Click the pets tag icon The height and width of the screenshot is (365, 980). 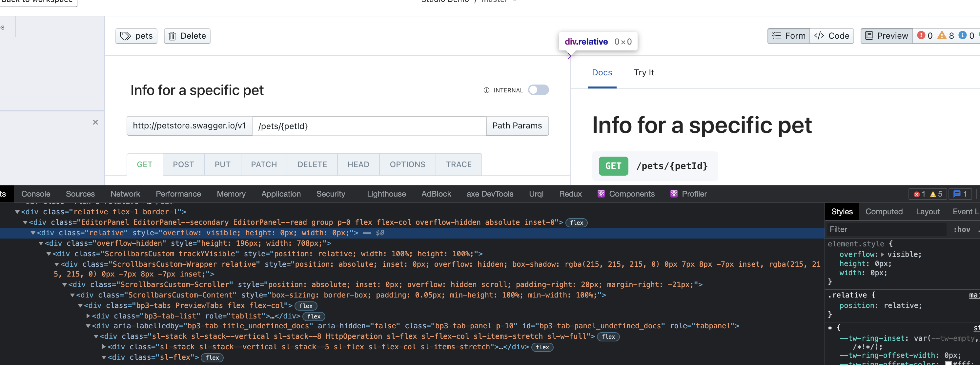point(126,36)
